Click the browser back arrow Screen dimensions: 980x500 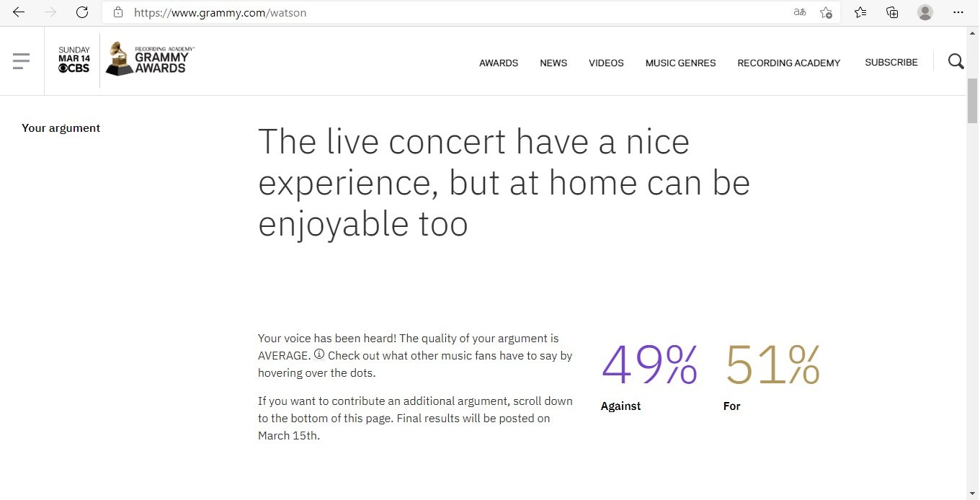(x=19, y=12)
